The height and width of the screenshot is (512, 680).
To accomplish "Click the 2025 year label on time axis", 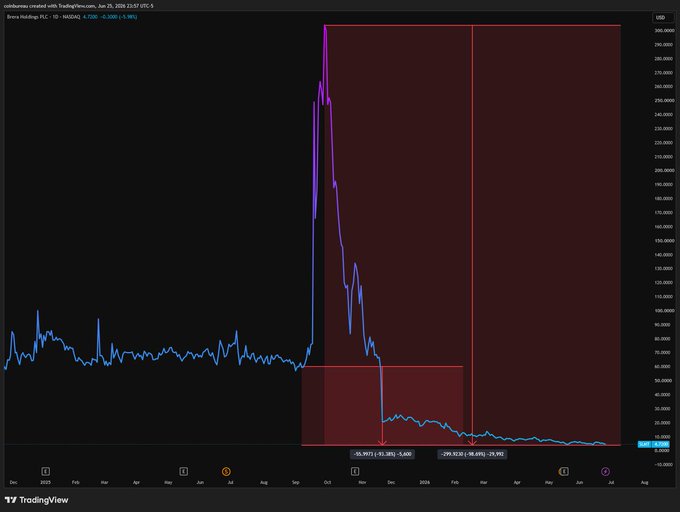I will [x=46, y=482].
